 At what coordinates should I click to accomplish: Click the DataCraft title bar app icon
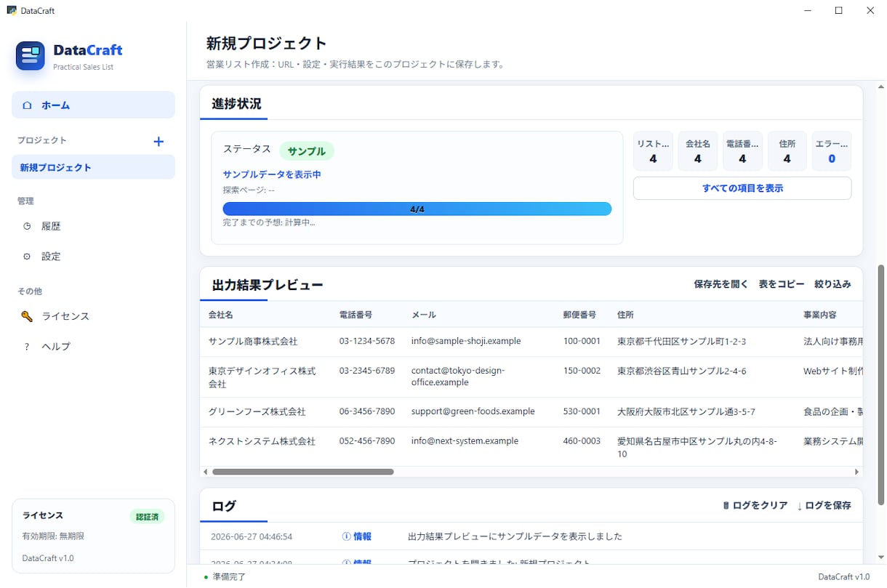(12, 10)
